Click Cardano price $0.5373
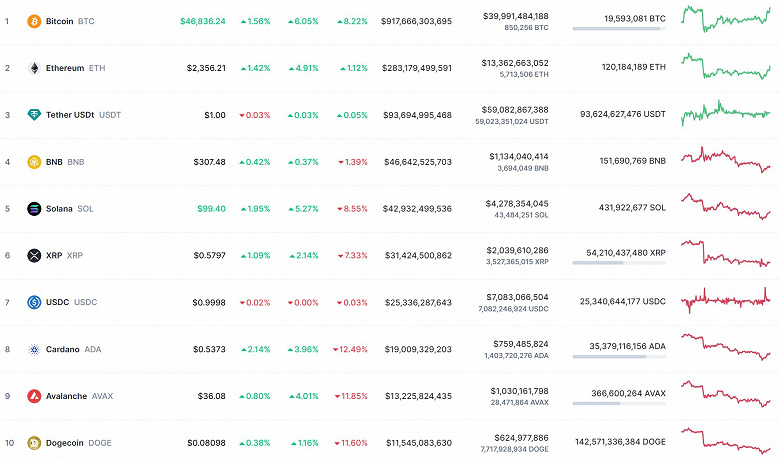This screenshot has width=780, height=459. [x=209, y=349]
